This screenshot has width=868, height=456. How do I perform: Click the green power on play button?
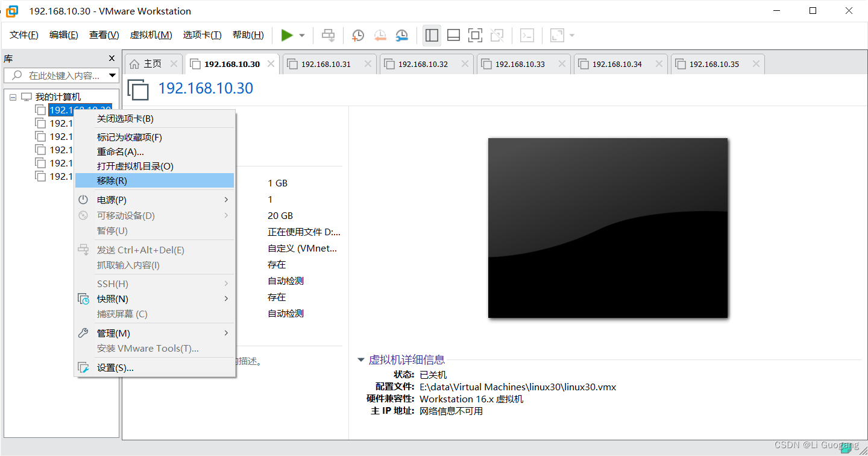pos(287,36)
